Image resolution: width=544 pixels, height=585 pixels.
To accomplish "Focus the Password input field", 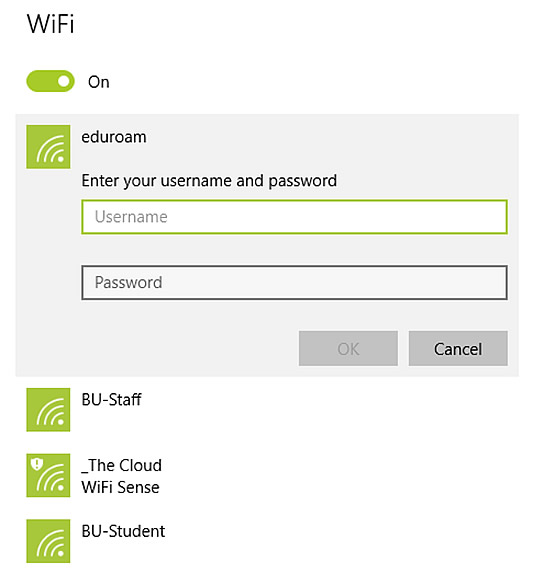I will click(x=294, y=282).
